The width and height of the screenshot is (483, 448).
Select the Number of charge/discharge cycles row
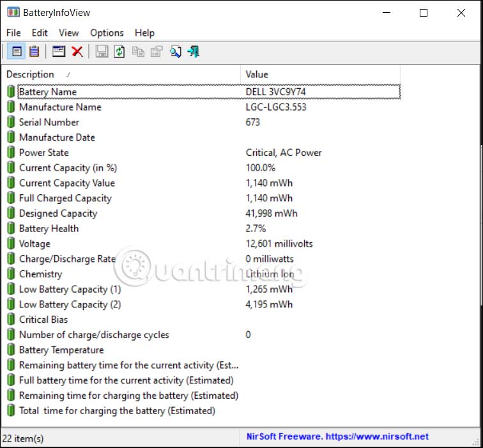coord(203,335)
